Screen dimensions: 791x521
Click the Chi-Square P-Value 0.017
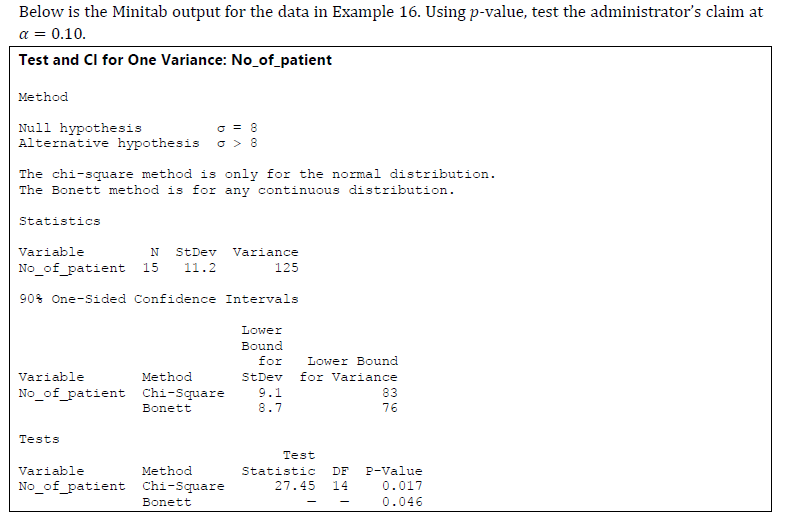tap(402, 486)
